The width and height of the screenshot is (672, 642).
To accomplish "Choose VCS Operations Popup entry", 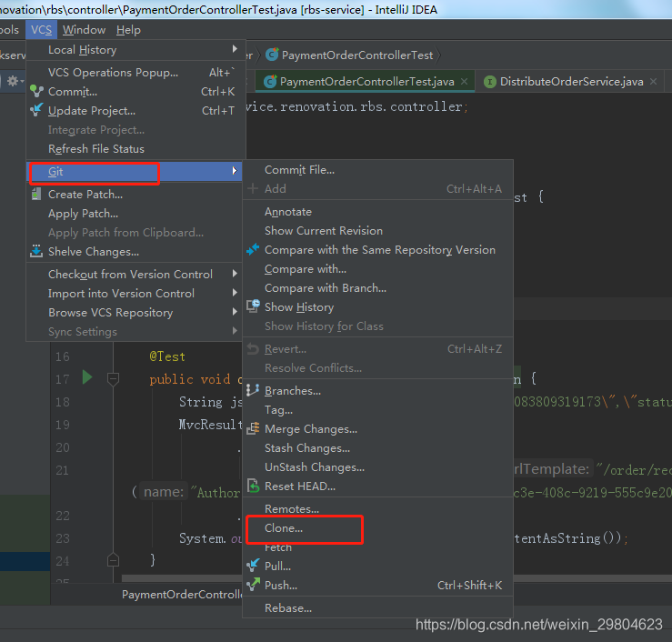I will (x=135, y=73).
